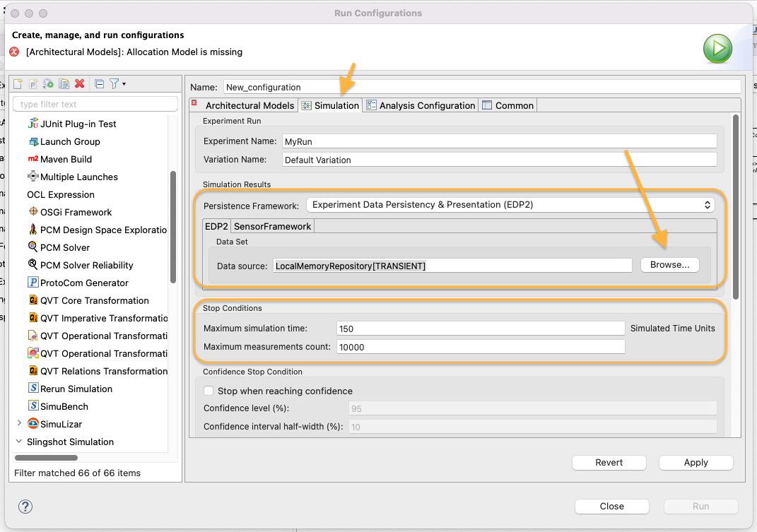Click the New prototype configuration icon
The image size is (757, 532).
point(33,84)
